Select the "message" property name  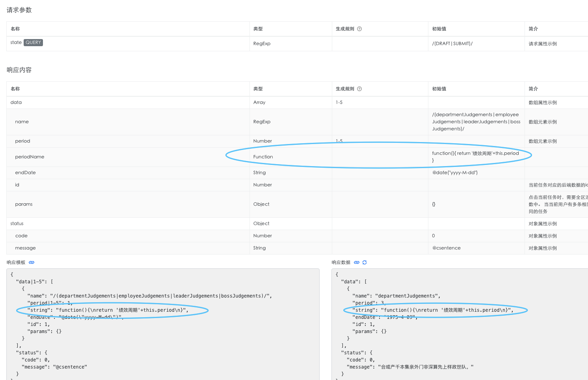[25, 248]
